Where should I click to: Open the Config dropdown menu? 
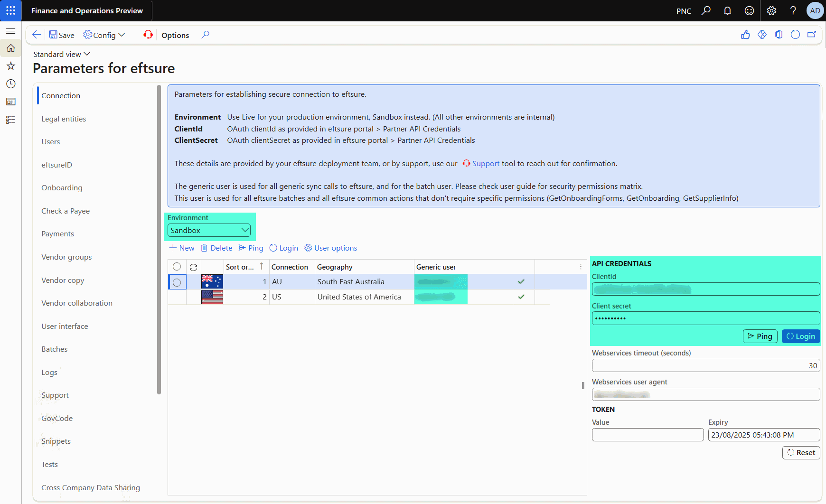pyautogui.click(x=104, y=35)
